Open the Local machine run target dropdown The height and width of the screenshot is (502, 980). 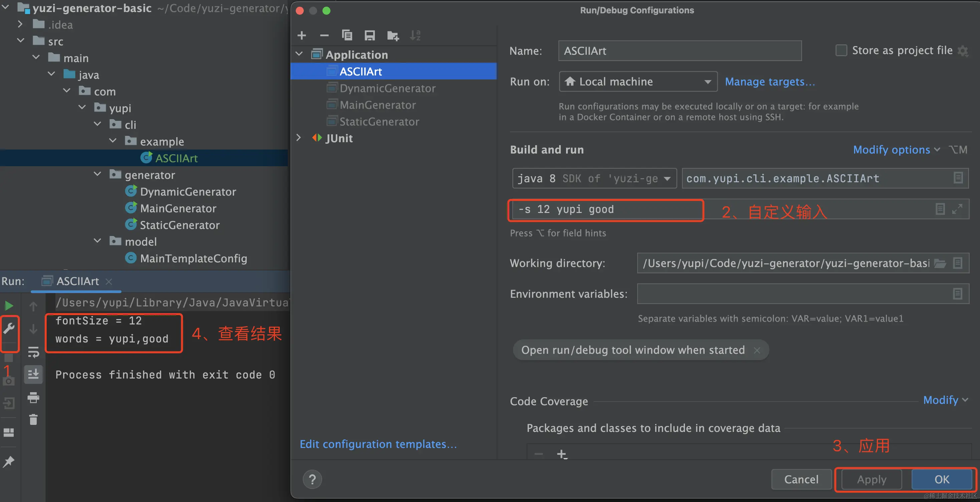click(x=638, y=81)
